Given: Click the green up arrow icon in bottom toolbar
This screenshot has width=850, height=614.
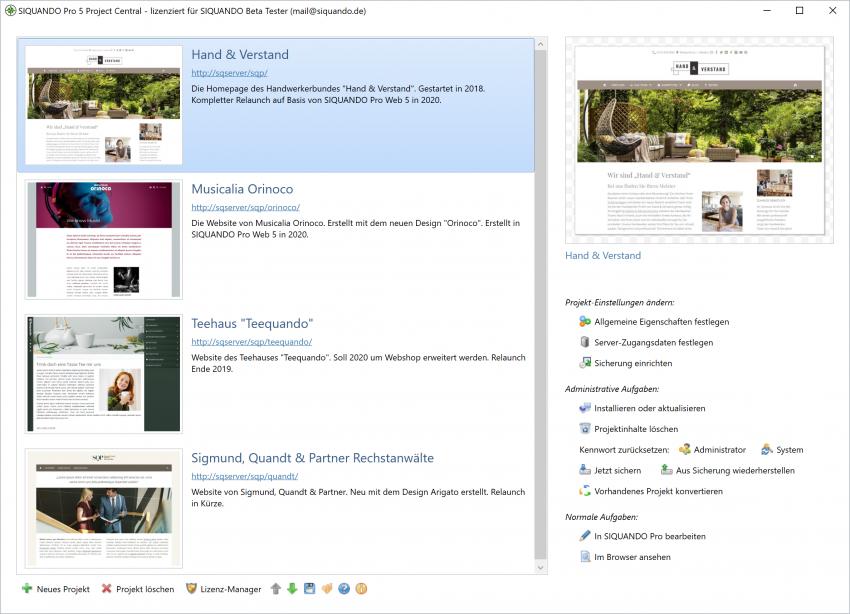Looking at the screenshot, I should click(276, 589).
